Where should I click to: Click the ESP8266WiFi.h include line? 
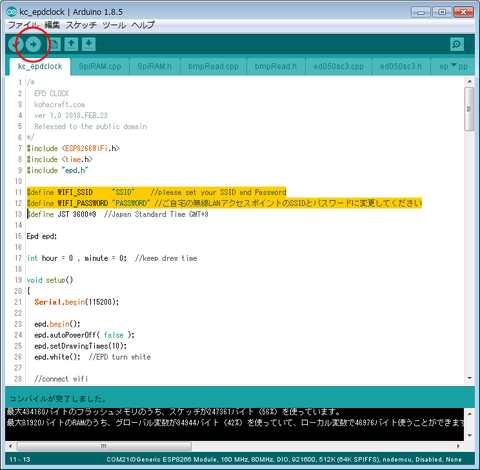click(73, 148)
